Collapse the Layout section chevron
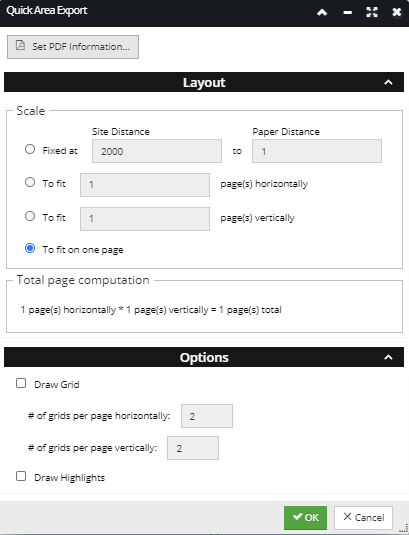409x535 pixels. pyautogui.click(x=388, y=82)
